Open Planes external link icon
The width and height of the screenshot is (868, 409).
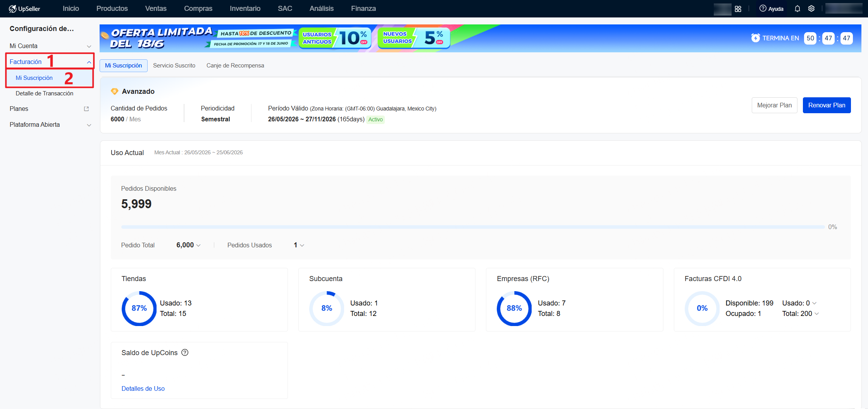(x=86, y=109)
